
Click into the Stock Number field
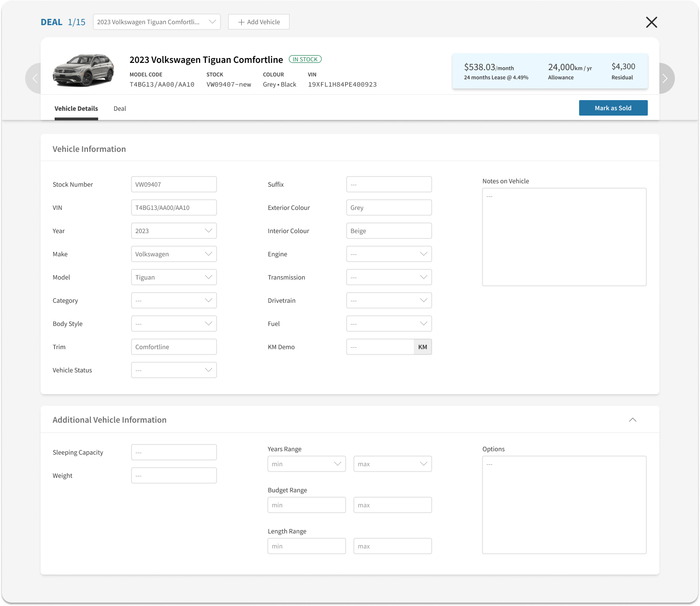174,184
